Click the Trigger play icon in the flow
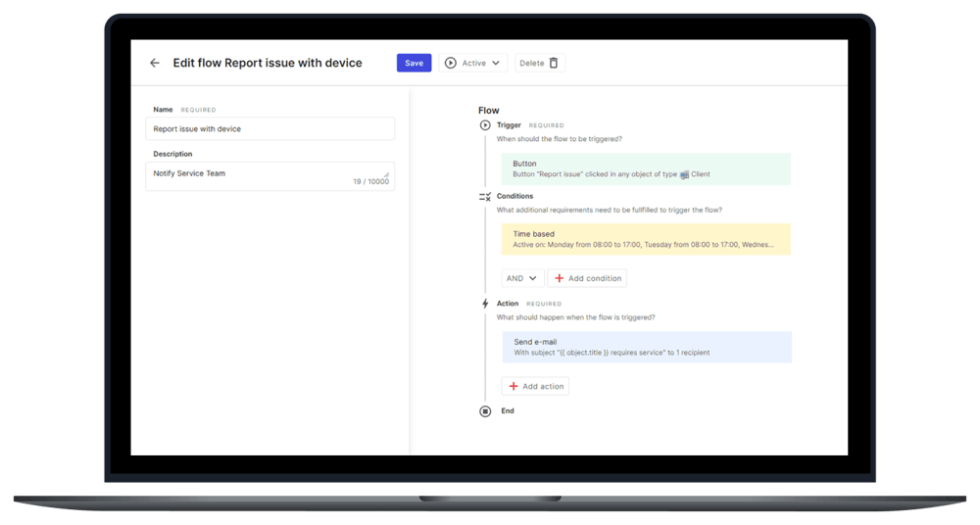Image resolution: width=980 pixels, height=525 pixels. point(485,125)
